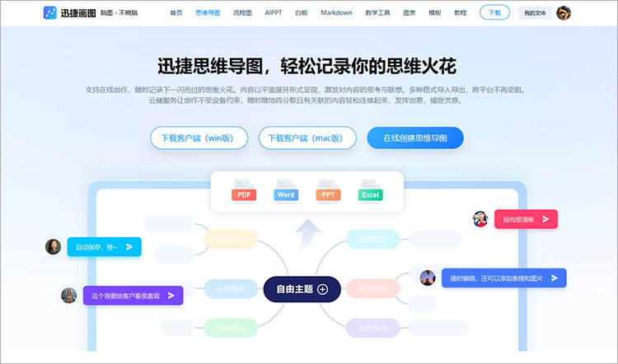Click the plus icon on 自由主题 node
The width and height of the screenshot is (618, 364).
click(322, 289)
